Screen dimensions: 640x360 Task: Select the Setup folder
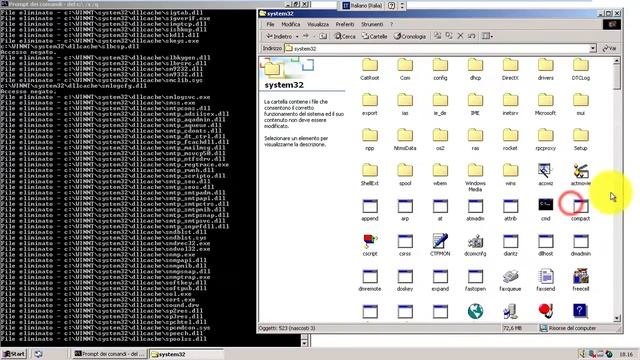tap(580, 139)
